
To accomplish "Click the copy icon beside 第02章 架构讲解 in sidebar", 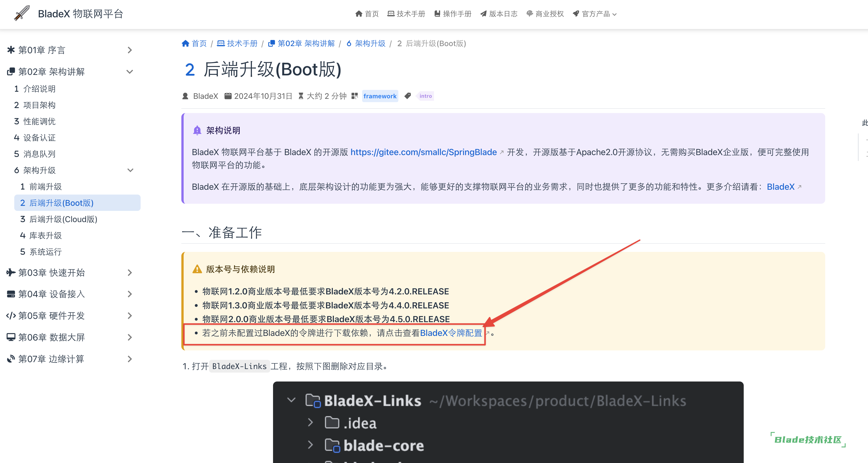I will click(x=11, y=72).
